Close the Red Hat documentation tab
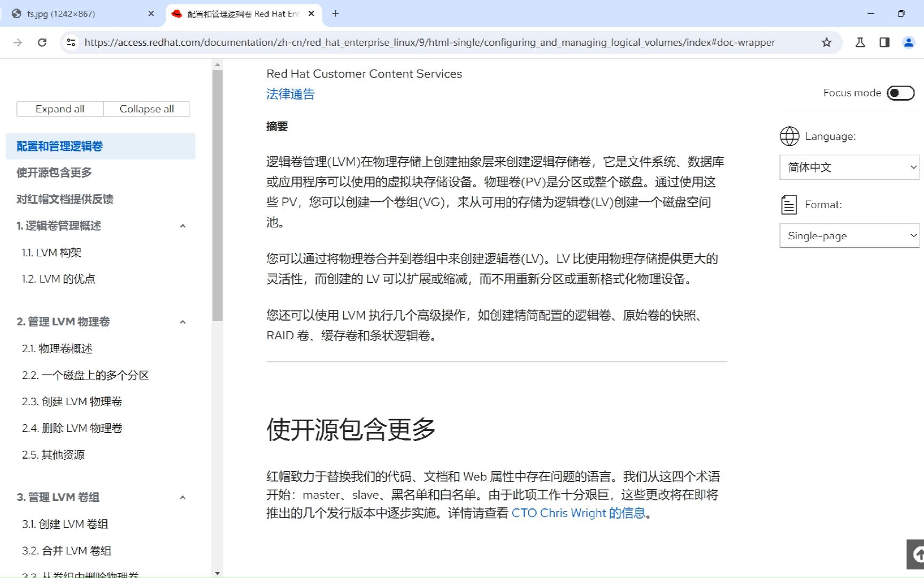The image size is (924, 578). click(311, 13)
